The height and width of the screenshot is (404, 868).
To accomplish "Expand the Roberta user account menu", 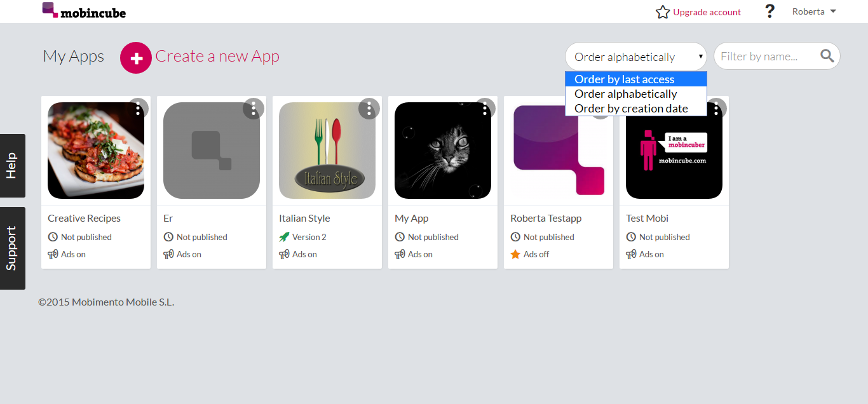I will coord(814,11).
